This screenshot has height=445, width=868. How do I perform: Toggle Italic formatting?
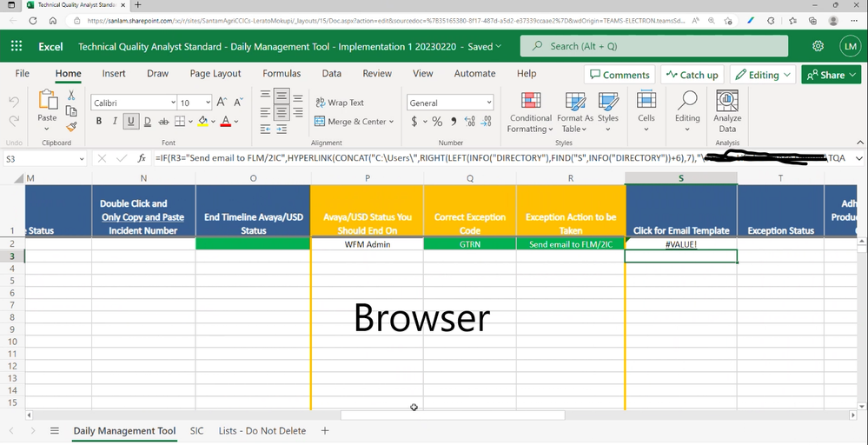click(x=115, y=121)
